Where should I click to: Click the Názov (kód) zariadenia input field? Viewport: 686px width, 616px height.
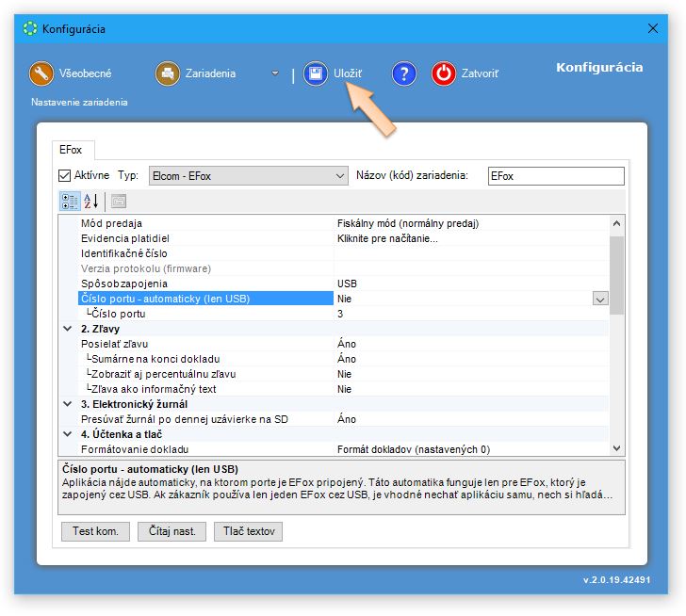[x=555, y=176]
